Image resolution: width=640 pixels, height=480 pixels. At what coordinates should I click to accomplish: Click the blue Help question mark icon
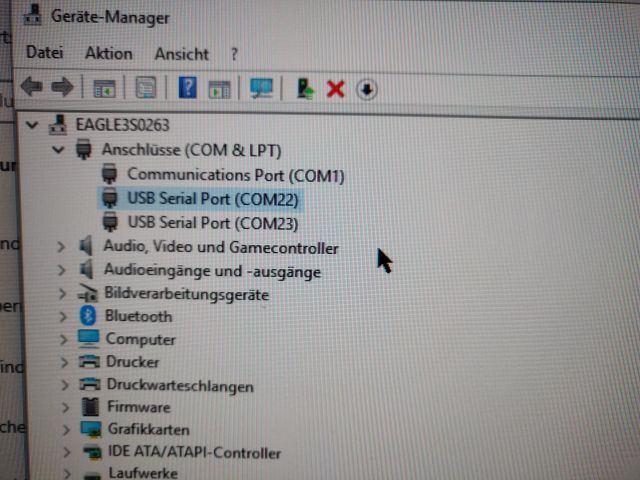coord(188,87)
